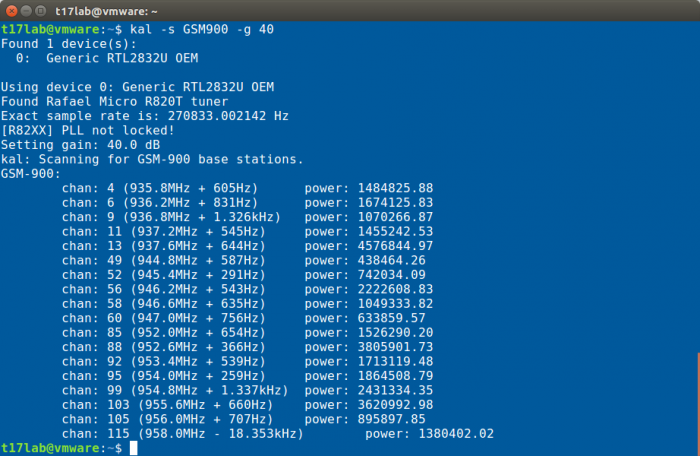Click the chan 13 power value 4576844.97
This screenshot has width=700, height=456.
[x=395, y=246]
